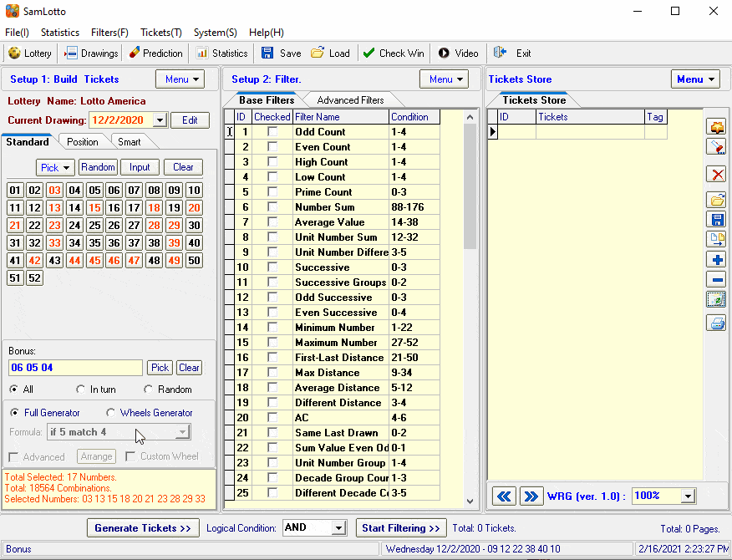Click the filter list scroll down arrow
The height and width of the screenshot is (560, 732).
(470, 501)
